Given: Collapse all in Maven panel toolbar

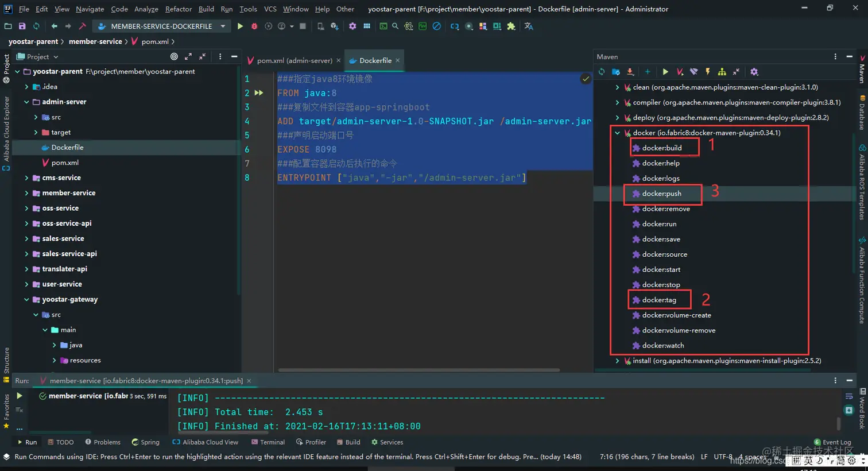Looking at the screenshot, I should [736, 72].
